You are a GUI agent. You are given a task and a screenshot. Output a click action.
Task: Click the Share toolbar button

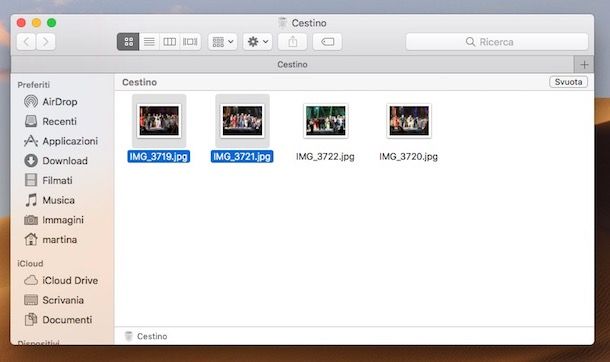click(x=293, y=42)
